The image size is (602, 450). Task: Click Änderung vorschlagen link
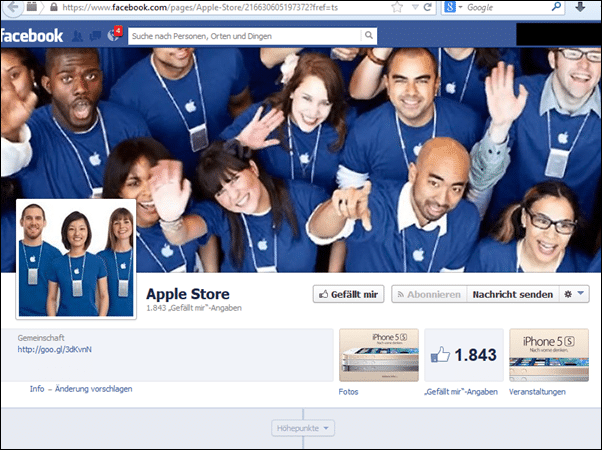(94, 389)
